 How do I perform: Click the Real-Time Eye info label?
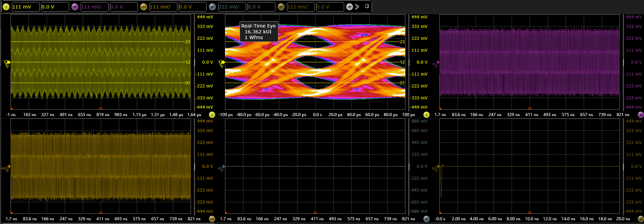tap(259, 32)
